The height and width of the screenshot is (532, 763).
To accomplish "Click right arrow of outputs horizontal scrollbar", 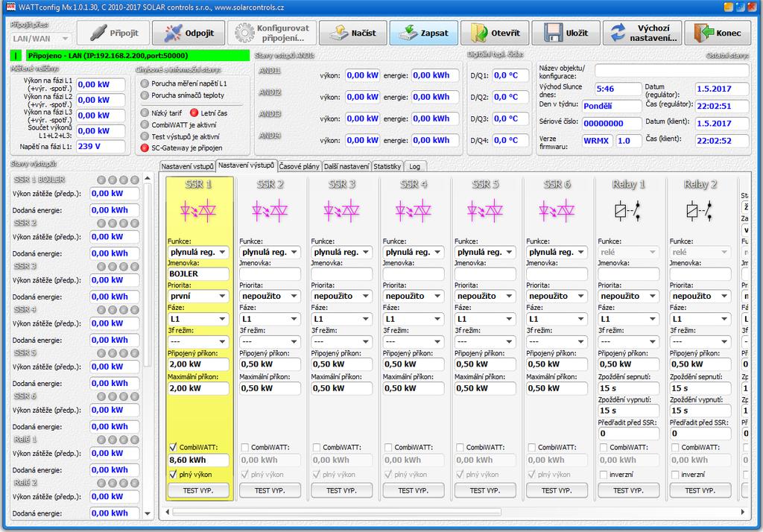I will pos(743,512).
